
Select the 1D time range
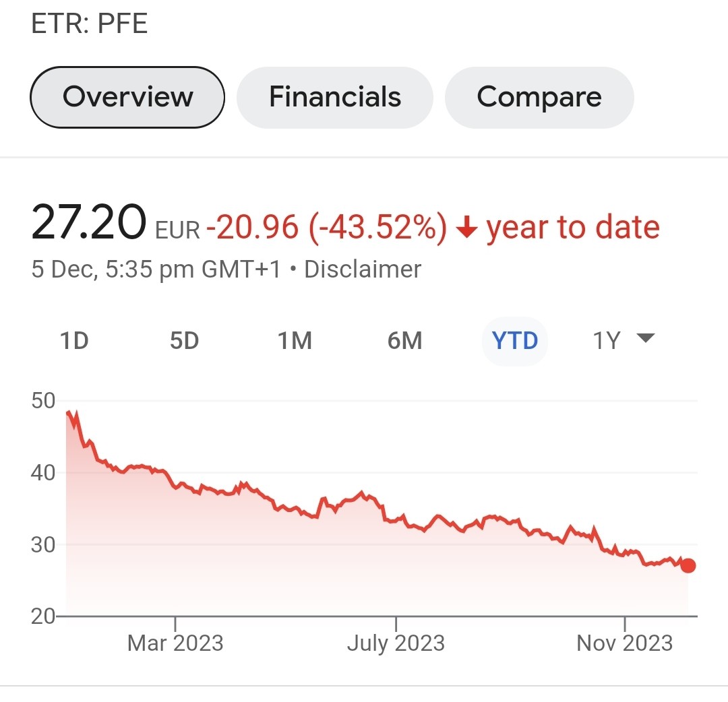click(74, 341)
